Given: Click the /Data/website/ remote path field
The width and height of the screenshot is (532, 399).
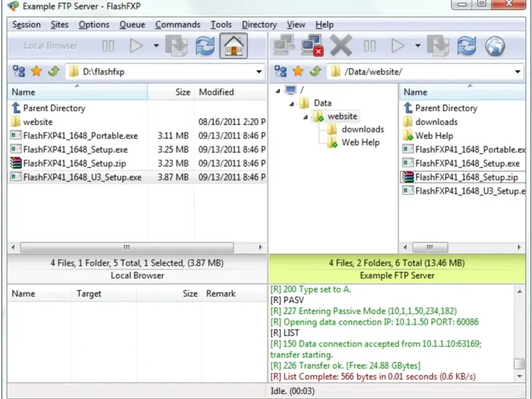Looking at the screenshot, I should [x=426, y=72].
